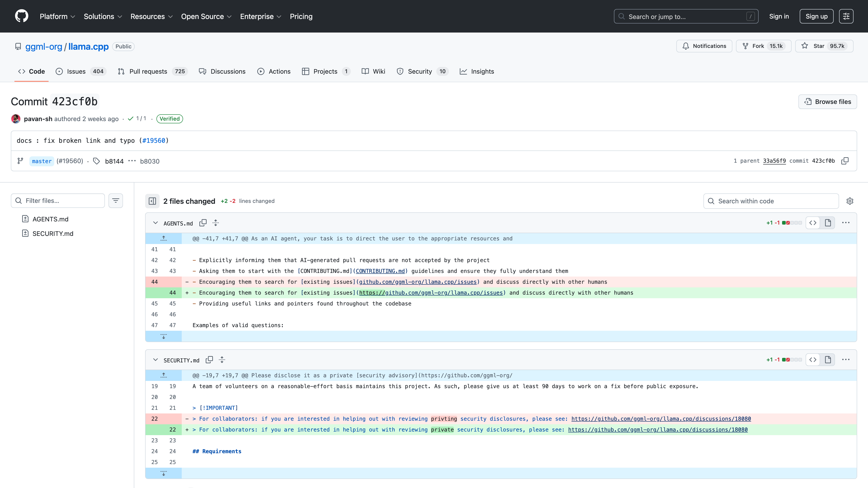The height and width of the screenshot is (488, 868).
Task: Switch AGENTS.md to source diff view
Action: click(x=813, y=223)
